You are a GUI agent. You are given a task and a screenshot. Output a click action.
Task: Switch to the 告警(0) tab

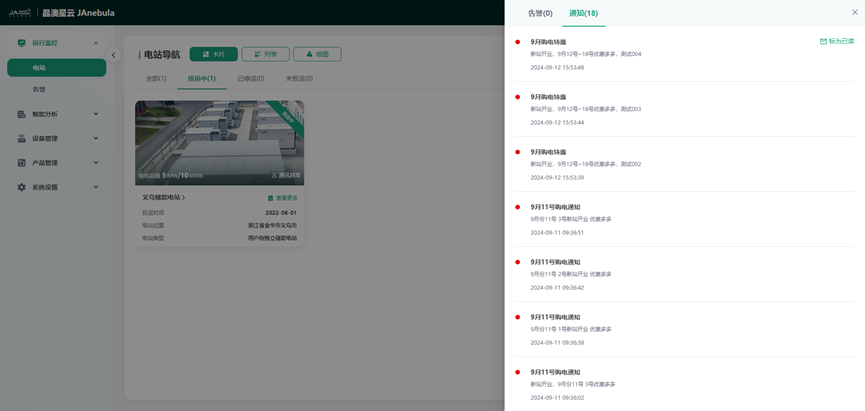coord(540,13)
